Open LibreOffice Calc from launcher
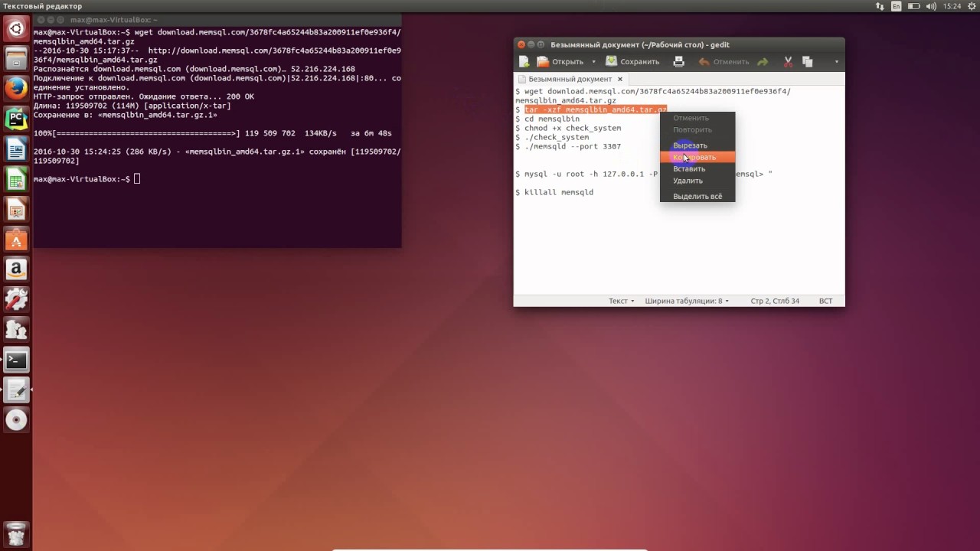This screenshot has height=551, width=980. pos(16,179)
